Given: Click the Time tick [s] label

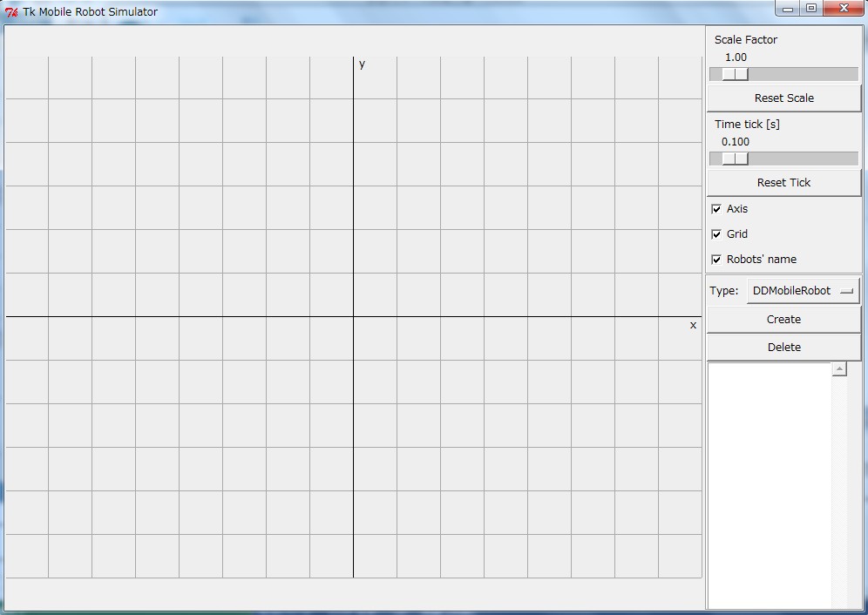Looking at the screenshot, I should pos(747,125).
